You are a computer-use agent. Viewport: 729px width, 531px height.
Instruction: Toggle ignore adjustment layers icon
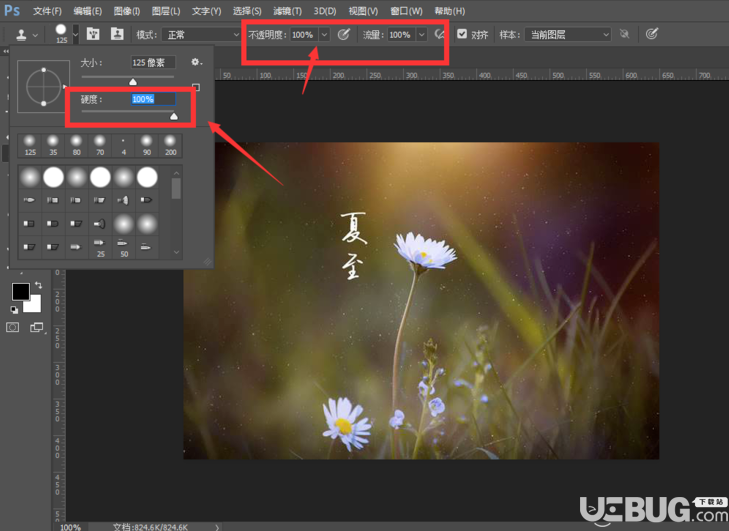coord(624,34)
